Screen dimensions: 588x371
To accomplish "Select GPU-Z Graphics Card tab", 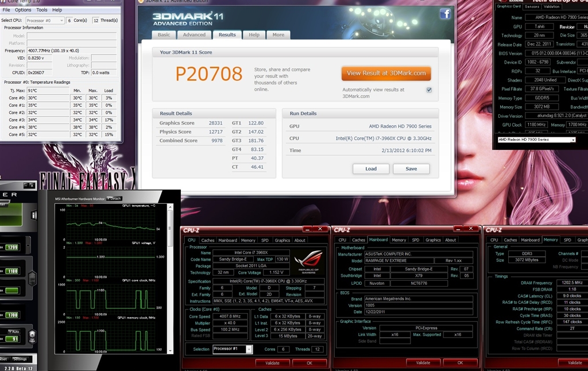I will [x=509, y=6].
